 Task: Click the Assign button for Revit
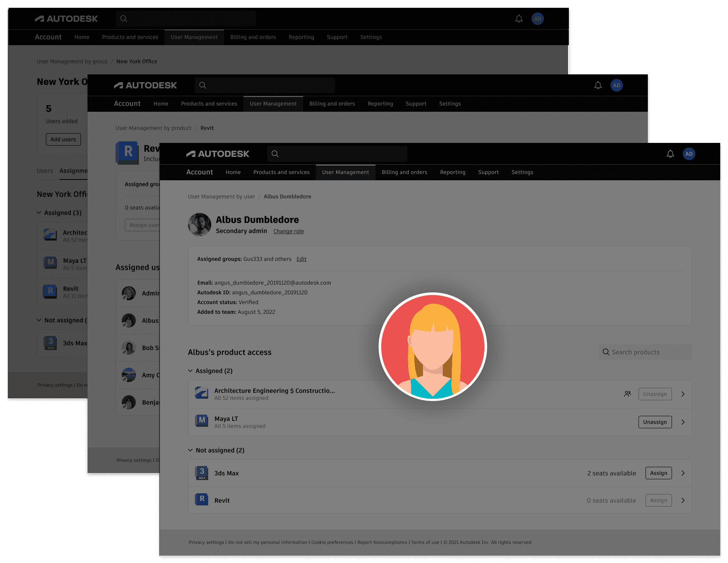tap(658, 500)
